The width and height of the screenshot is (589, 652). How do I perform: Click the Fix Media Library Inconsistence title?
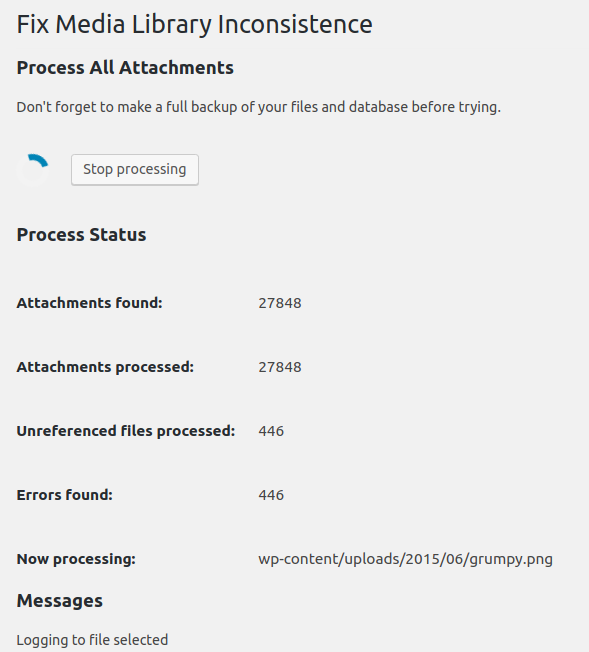(x=194, y=24)
